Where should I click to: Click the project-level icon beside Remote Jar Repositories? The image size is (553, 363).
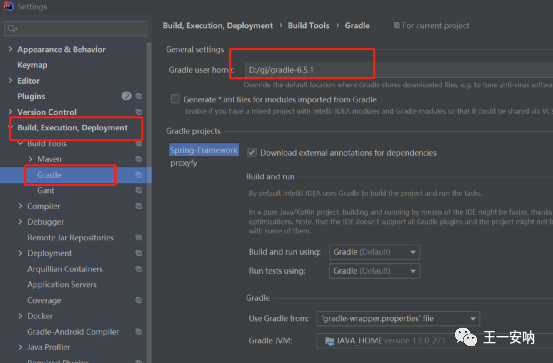(x=139, y=237)
